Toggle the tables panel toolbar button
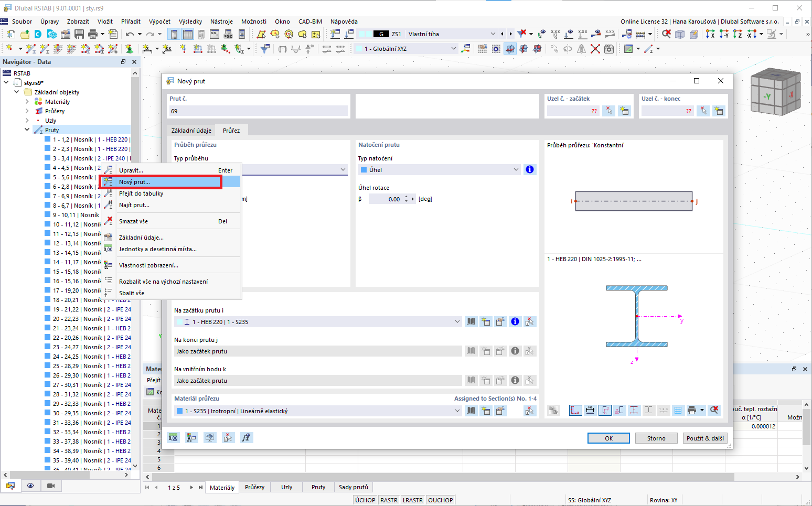 click(x=187, y=34)
